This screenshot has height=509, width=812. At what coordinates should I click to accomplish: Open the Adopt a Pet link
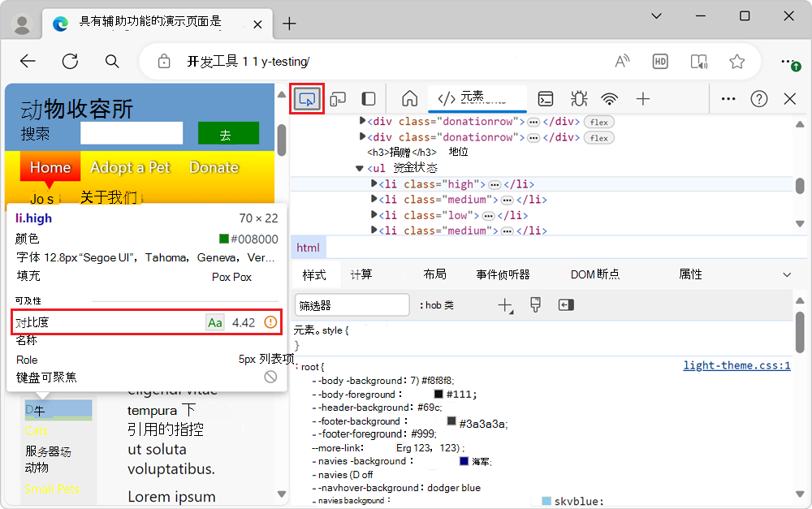pos(130,167)
